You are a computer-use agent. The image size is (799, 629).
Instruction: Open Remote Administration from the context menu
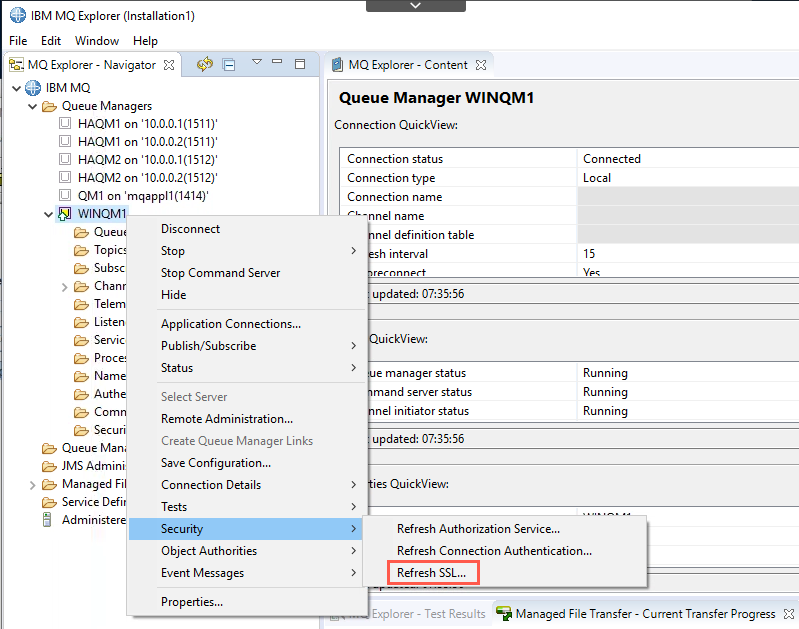point(227,418)
